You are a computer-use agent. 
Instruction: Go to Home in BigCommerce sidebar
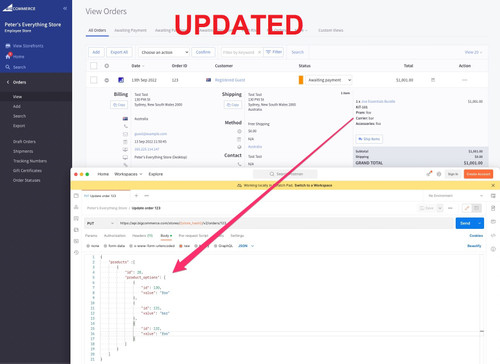point(18,57)
